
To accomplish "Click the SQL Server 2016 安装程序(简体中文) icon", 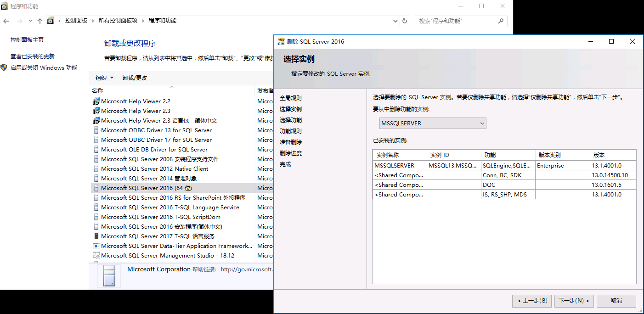I will [x=96, y=227].
